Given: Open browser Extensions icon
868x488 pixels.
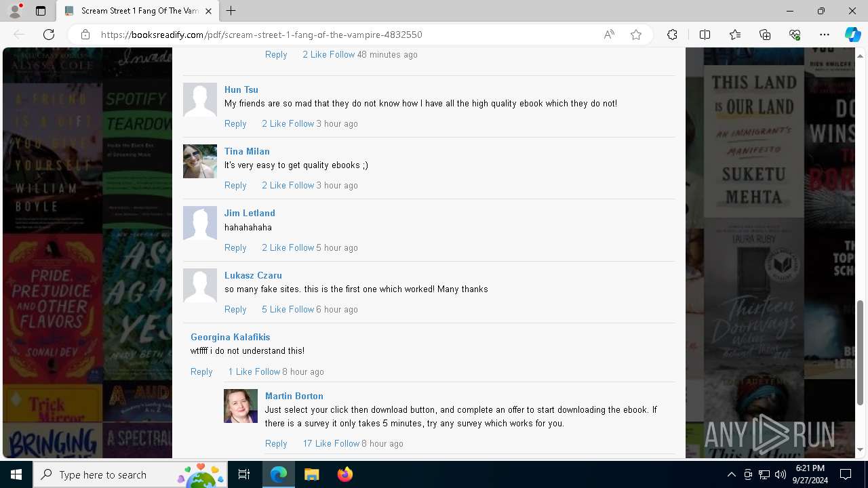Looking at the screenshot, I should tap(672, 35).
